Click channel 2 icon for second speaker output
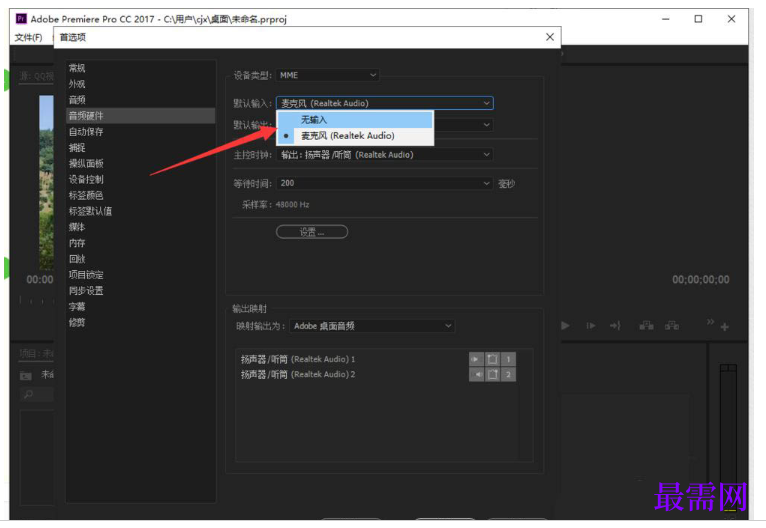This screenshot has width=766, height=528. click(508, 375)
